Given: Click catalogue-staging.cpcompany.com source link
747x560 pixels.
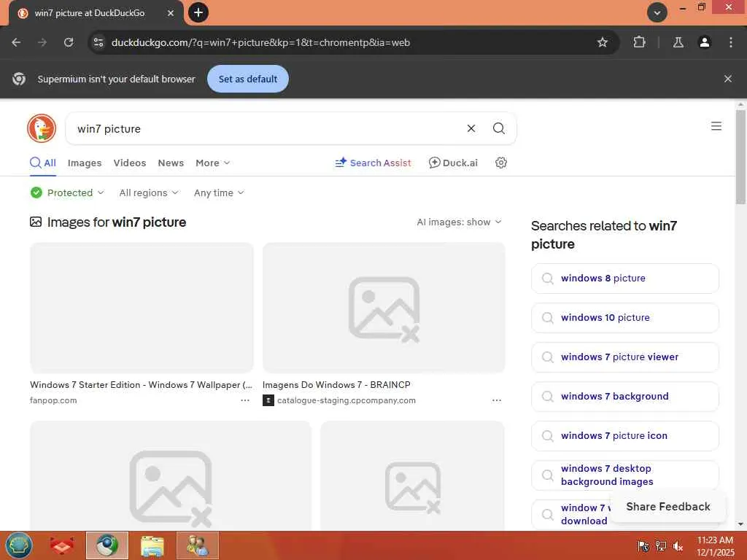Looking at the screenshot, I should click(x=347, y=400).
